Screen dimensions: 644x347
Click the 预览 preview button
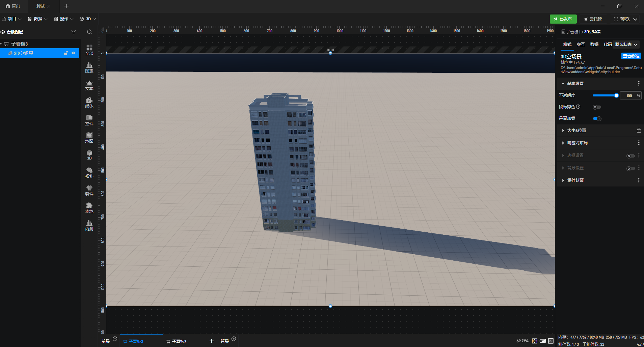click(622, 19)
